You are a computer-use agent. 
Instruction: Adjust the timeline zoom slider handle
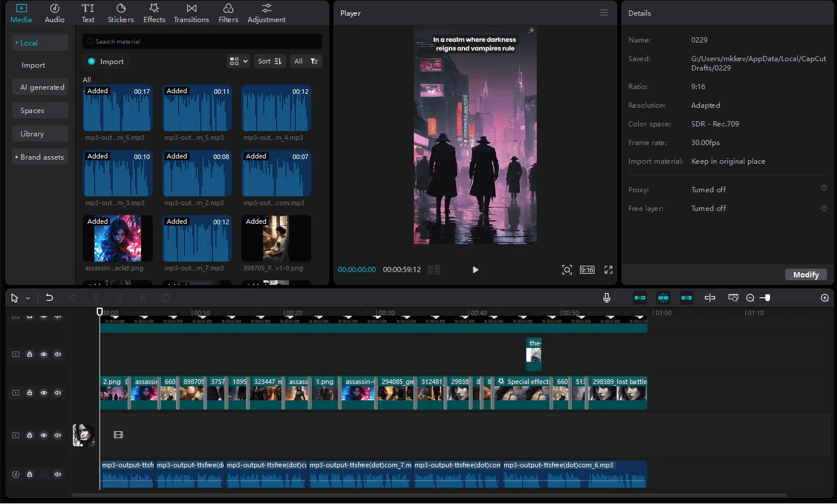pos(768,298)
